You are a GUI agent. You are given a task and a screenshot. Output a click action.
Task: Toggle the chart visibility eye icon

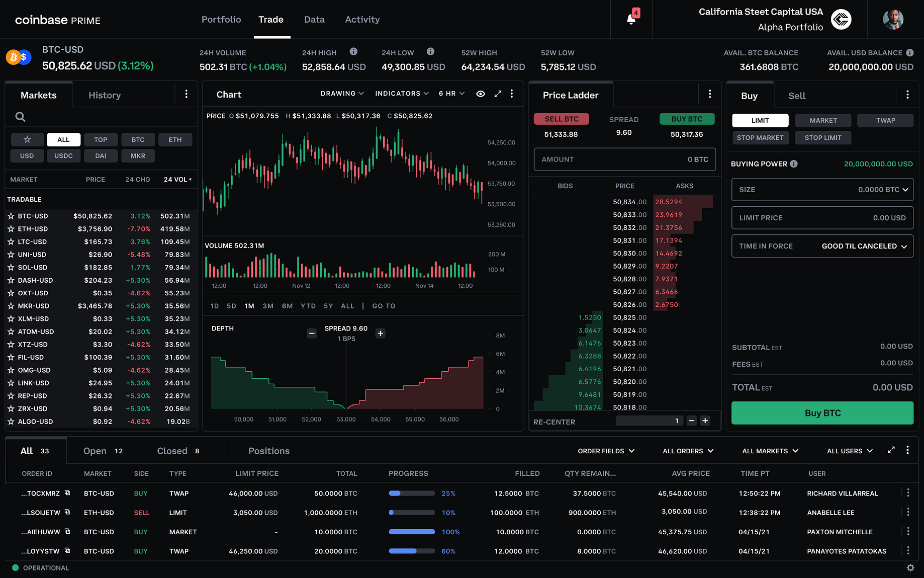point(480,94)
